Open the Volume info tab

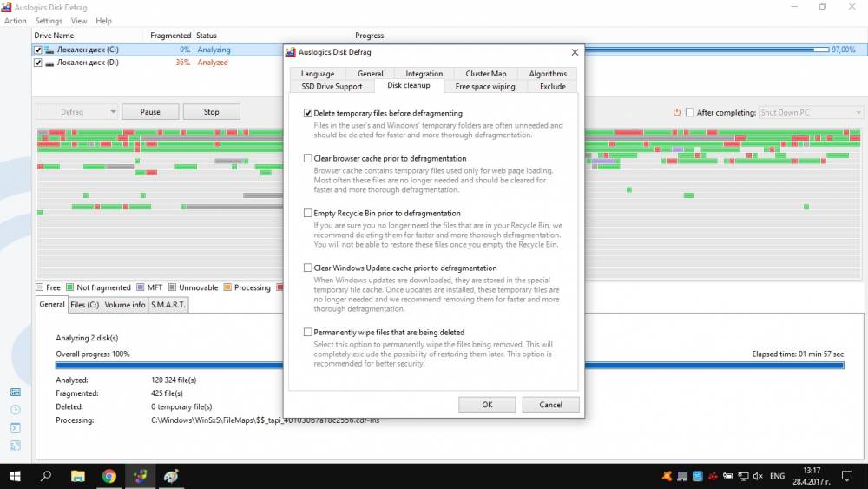pyautogui.click(x=125, y=305)
